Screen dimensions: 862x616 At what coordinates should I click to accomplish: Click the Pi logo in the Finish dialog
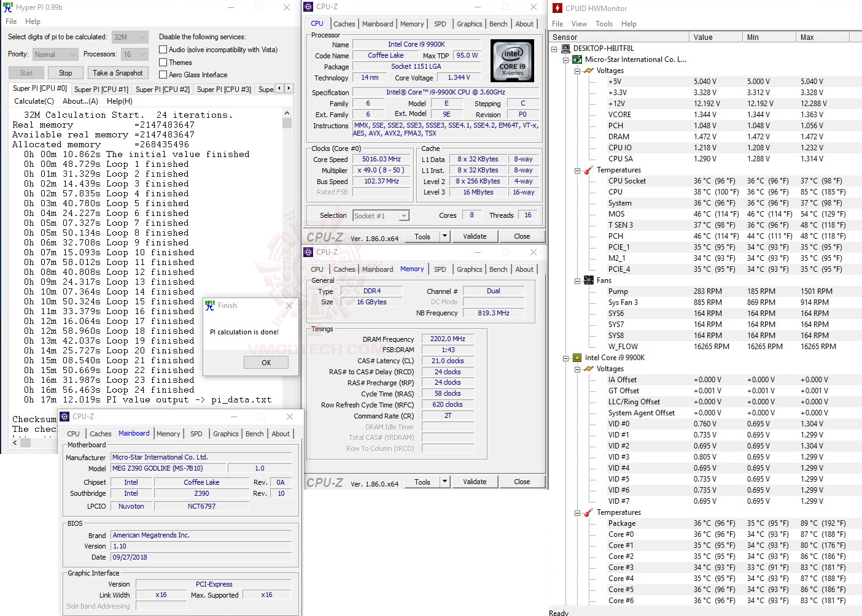(x=211, y=306)
